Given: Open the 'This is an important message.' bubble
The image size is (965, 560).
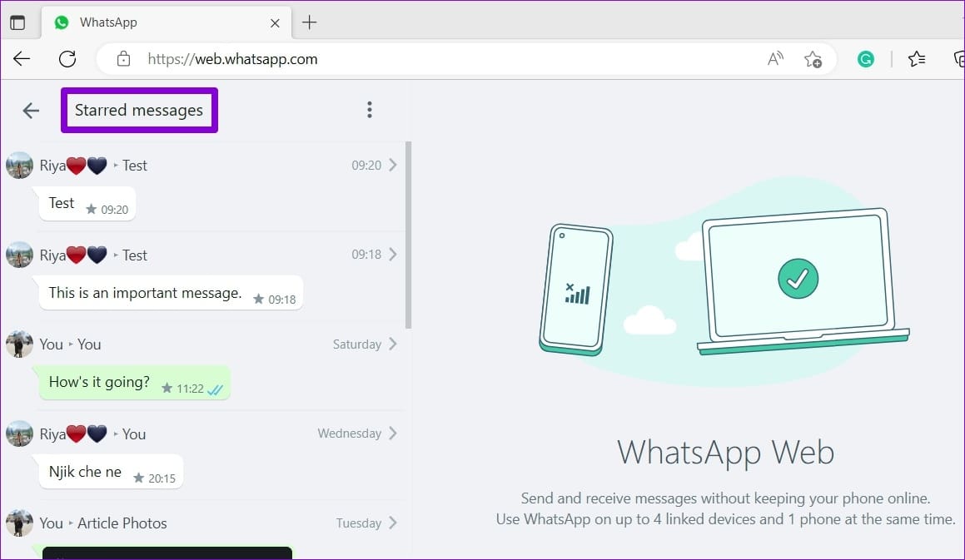Looking at the screenshot, I should tap(171, 293).
